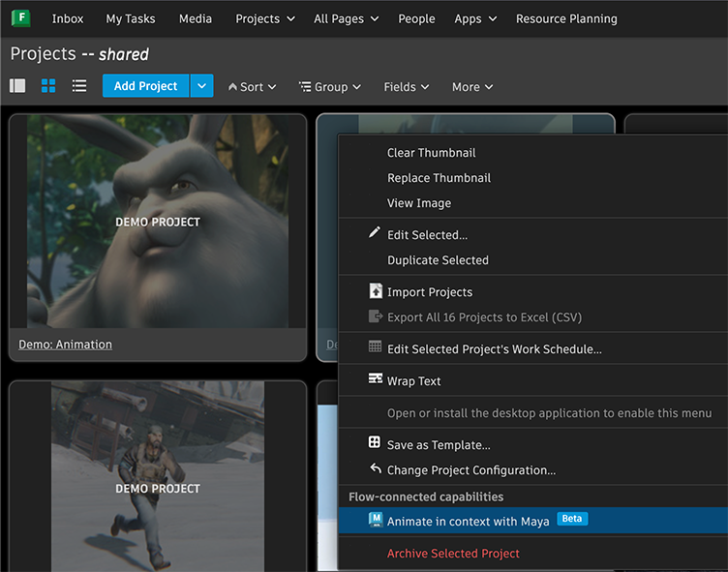Open Resource Planning
Screen dimensions: 728x572
pos(566,18)
